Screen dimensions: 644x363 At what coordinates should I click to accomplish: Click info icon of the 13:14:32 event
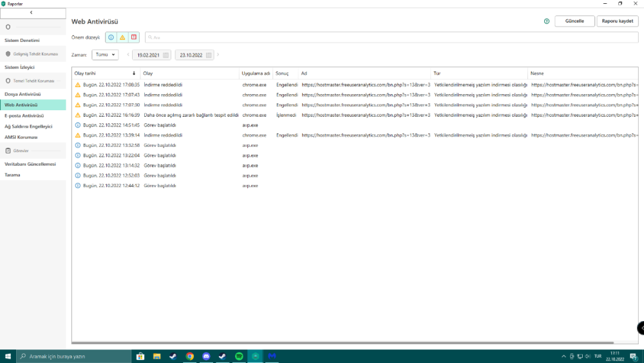pyautogui.click(x=78, y=165)
